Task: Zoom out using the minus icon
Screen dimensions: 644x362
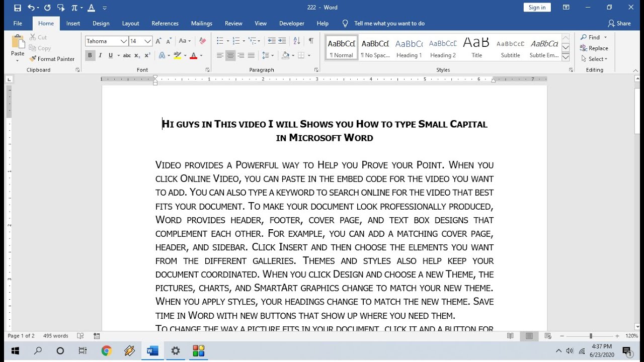Action: click(x=562, y=336)
